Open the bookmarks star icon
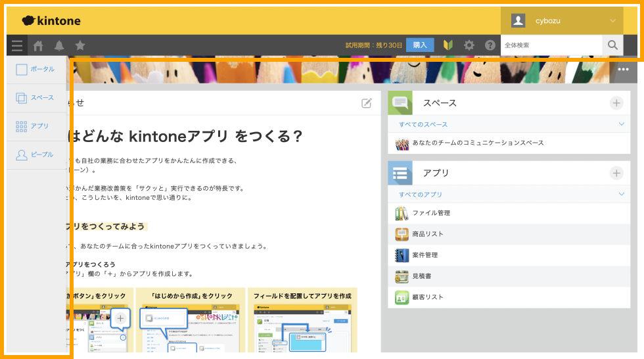Image resolution: width=644 pixels, height=359 pixels. (x=80, y=45)
